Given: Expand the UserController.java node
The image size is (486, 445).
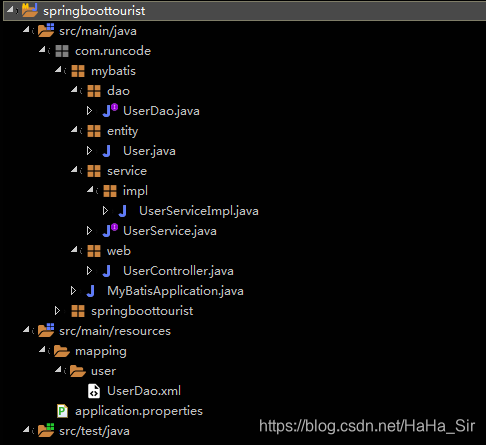Looking at the screenshot, I should [89, 271].
